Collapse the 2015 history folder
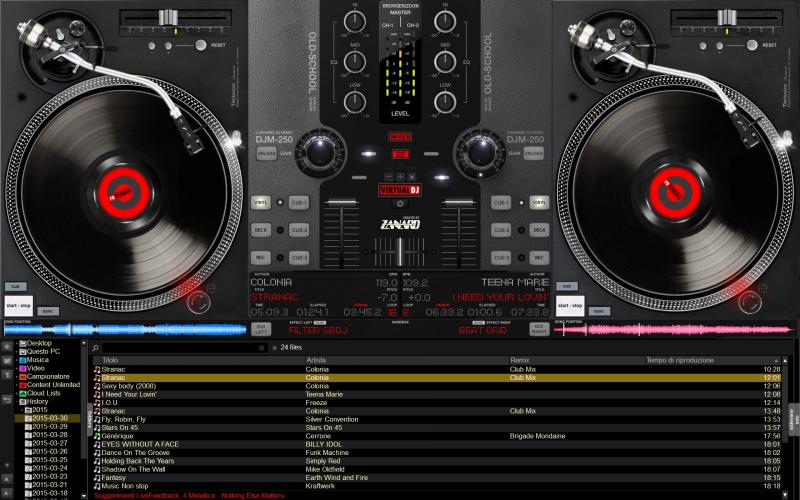Screen dimensions: 800x500 [22, 410]
